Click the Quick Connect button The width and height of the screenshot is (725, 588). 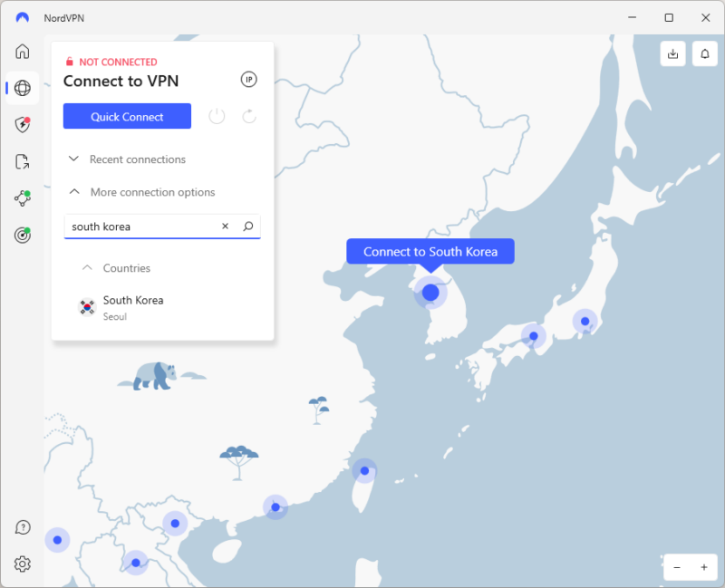click(127, 116)
